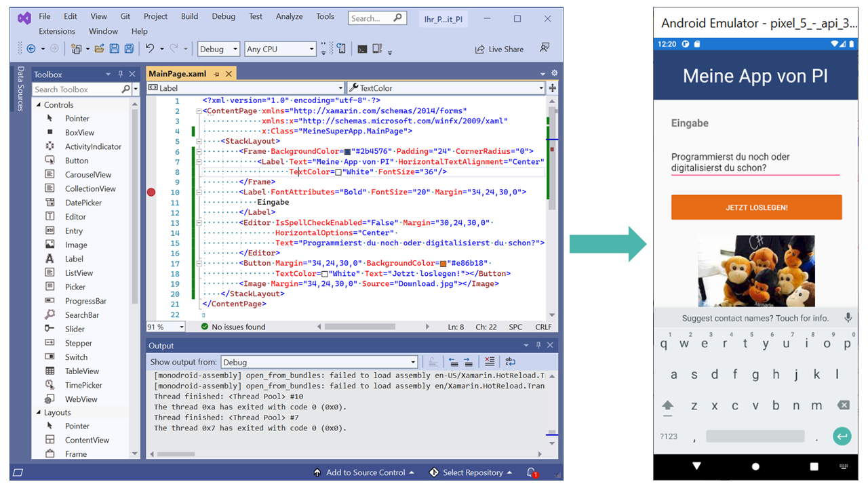
Task: Open the Data Sources side tab
Action: point(20,89)
